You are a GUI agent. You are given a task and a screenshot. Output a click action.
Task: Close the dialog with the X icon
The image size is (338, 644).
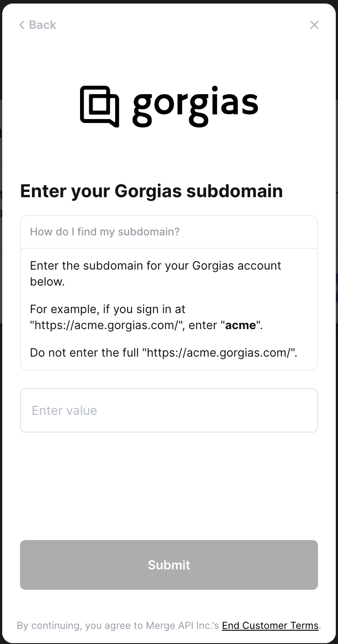(314, 25)
